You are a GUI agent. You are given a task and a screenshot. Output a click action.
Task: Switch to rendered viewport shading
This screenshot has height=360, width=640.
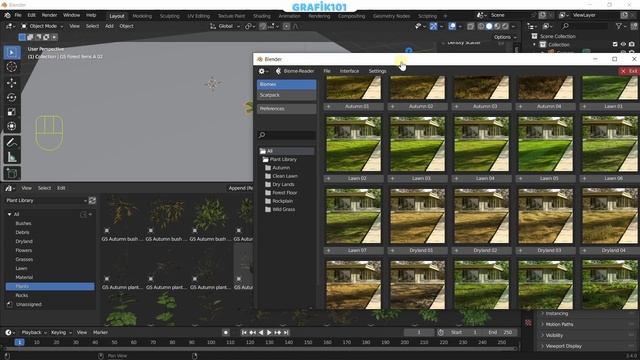pyautogui.click(x=505, y=26)
